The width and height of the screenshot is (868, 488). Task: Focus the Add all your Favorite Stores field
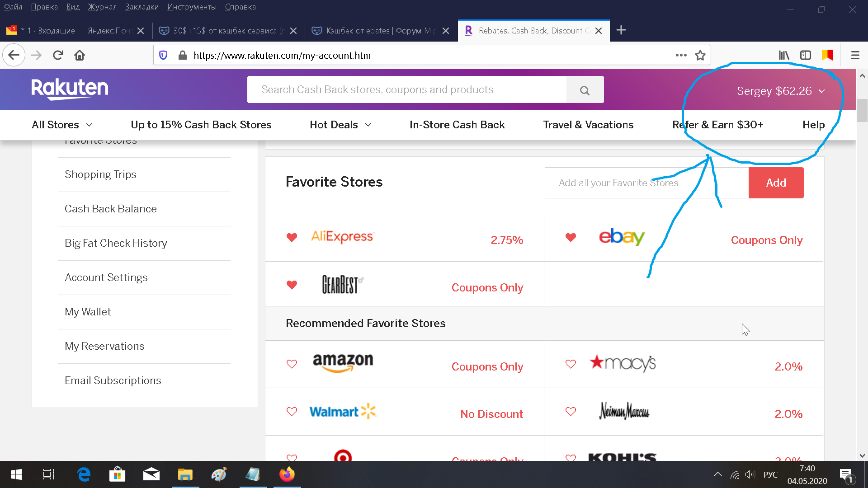point(646,183)
